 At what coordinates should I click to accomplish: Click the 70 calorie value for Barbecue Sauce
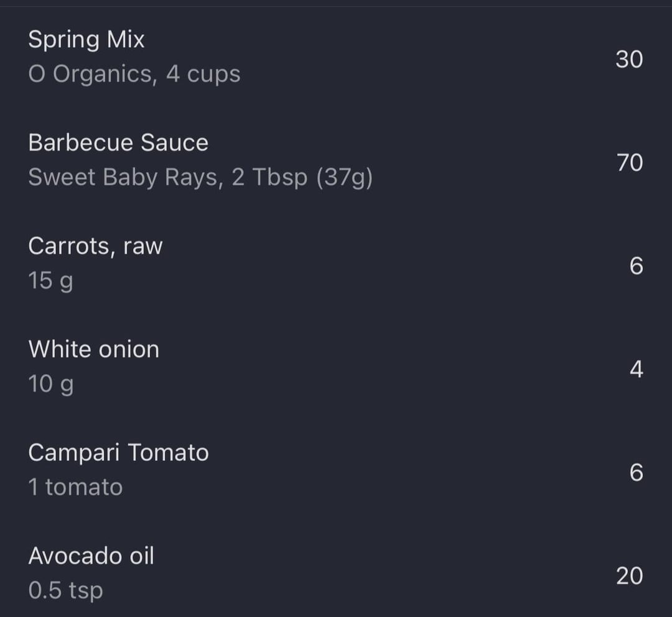click(630, 162)
